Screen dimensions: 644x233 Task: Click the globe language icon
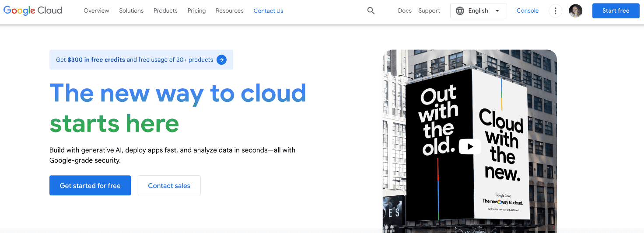[460, 11]
